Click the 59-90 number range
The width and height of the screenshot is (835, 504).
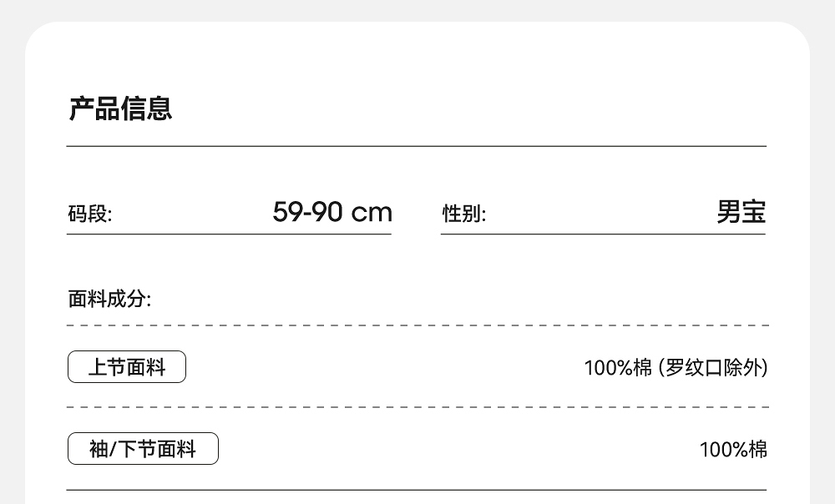(307, 212)
